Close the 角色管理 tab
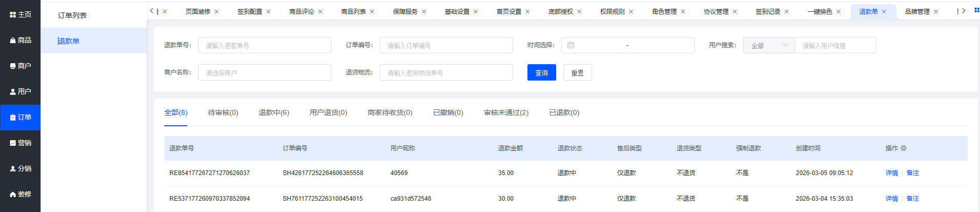The height and width of the screenshot is (212, 980). (x=683, y=12)
